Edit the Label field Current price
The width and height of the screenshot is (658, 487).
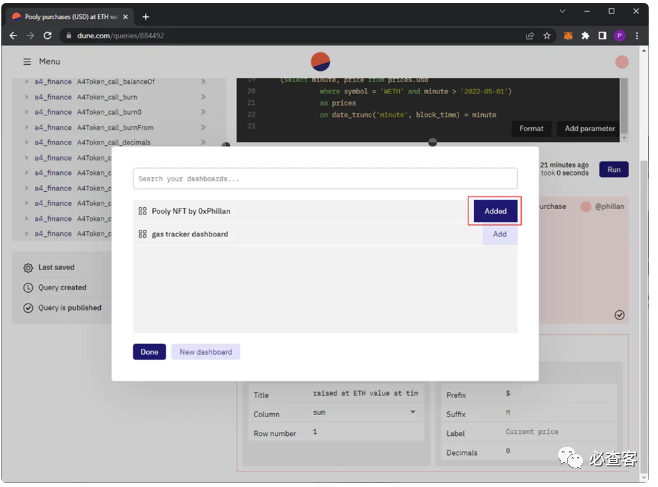[558, 432]
